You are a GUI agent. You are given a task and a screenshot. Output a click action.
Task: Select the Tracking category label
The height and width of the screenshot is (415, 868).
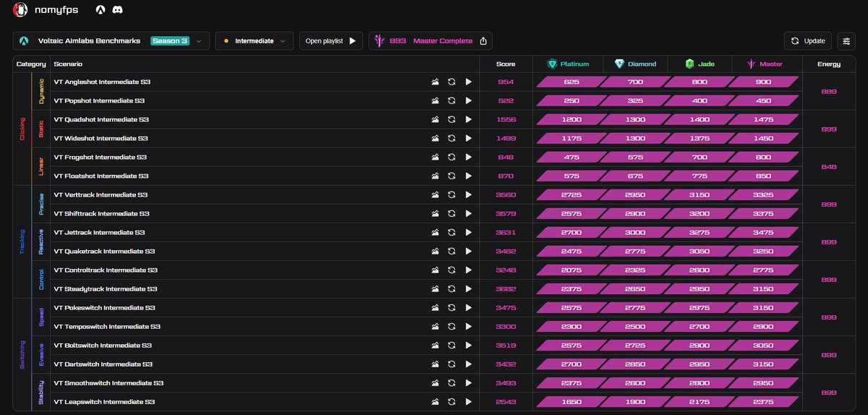pyautogui.click(x=22, y=241)
